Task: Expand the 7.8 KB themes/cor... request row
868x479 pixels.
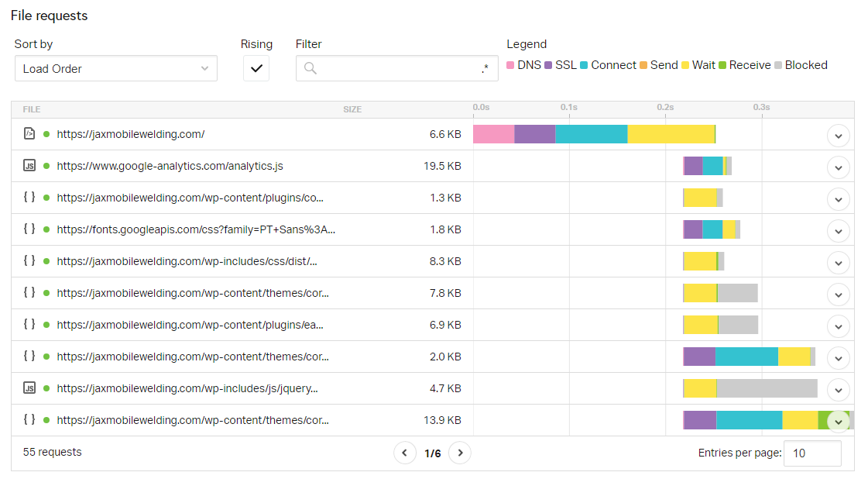Action: point(838,295)
